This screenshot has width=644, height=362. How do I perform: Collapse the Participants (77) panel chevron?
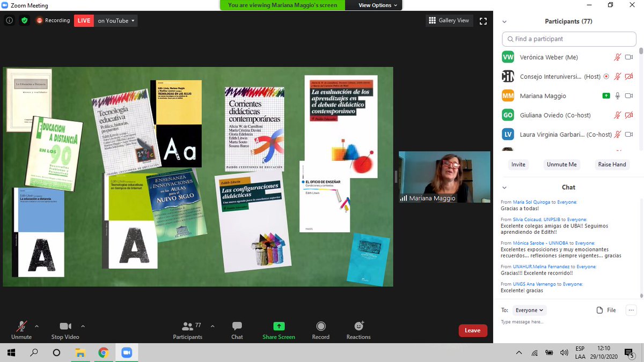click(504, 21)
